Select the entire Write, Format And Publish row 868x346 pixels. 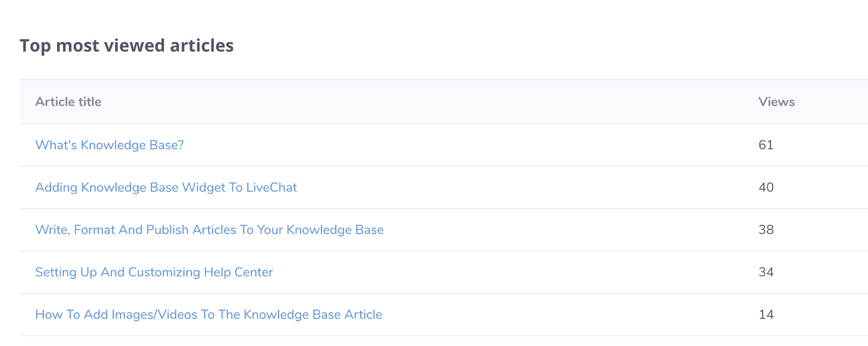[x=444, y=230]
